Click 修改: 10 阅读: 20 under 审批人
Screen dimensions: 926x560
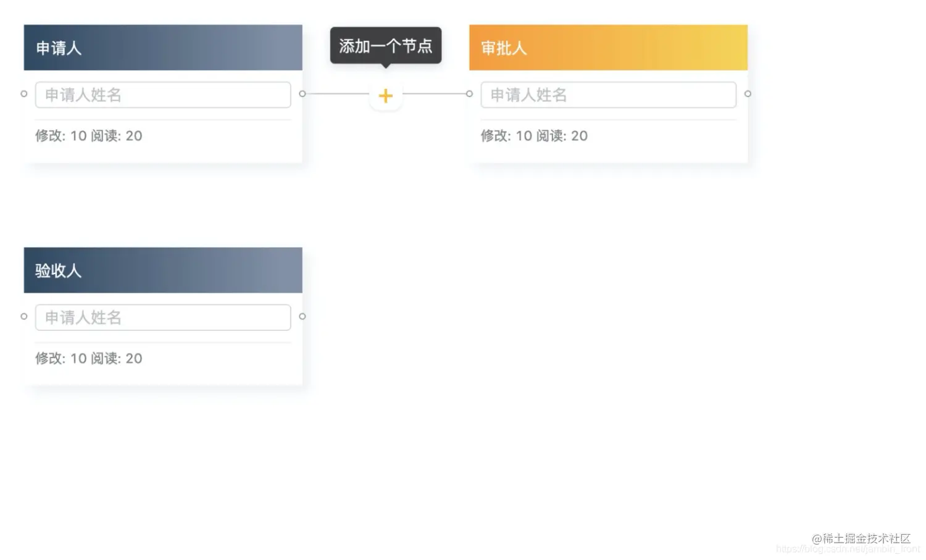[534, 136]
